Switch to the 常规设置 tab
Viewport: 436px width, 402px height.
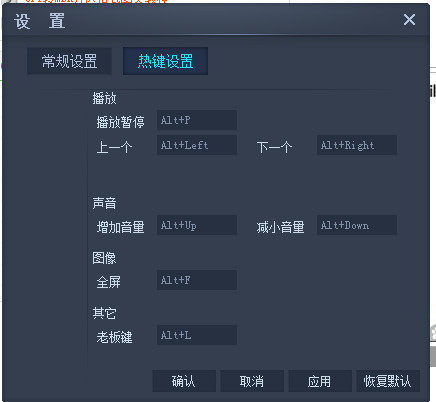coord(69,61)
